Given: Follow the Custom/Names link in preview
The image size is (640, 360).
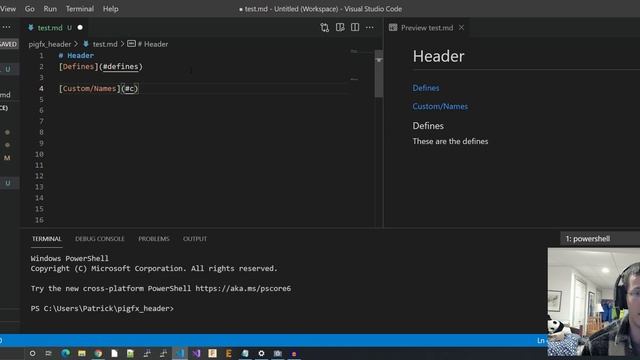Looking at the screenshot, I should (440, 107).
